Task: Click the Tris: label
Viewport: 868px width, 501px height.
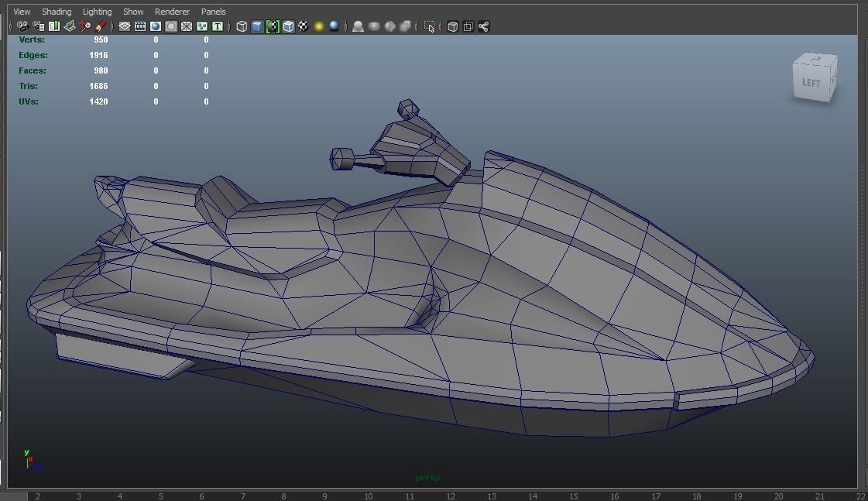Action: [x=28, y=87]
